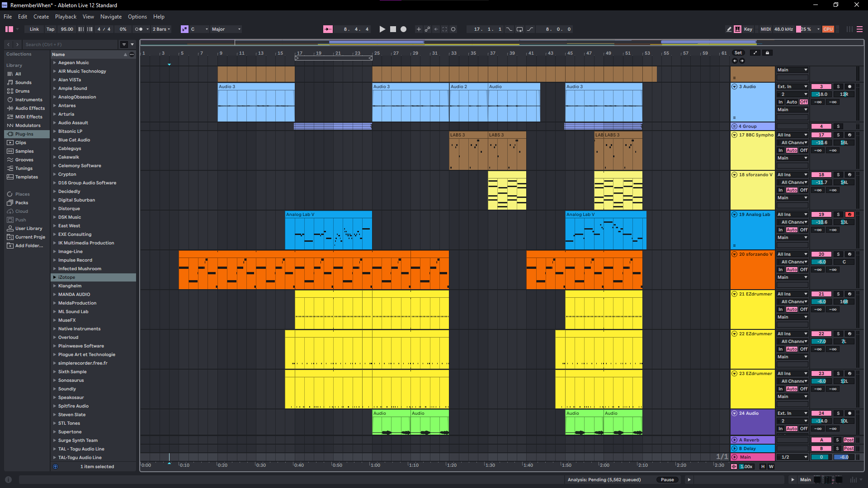This screenshot has height=488, width=868.
Task: Toggle Follow playback arrow button
Action: 328,29
